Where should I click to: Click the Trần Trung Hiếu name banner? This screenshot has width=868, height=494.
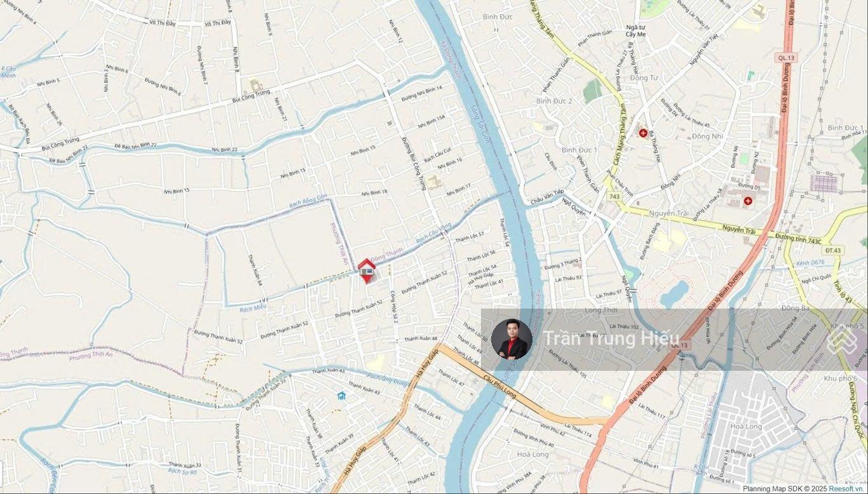(x=674, y=340)
